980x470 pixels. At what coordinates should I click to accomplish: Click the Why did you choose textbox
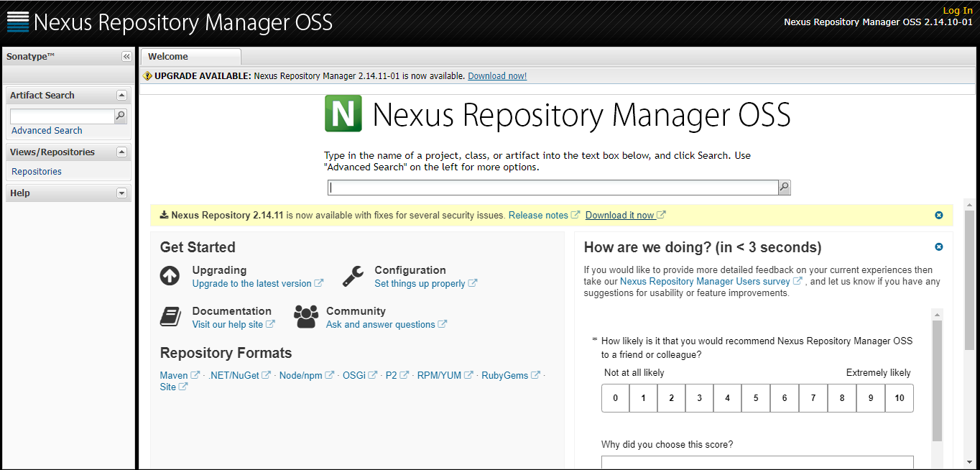point(757,463)
